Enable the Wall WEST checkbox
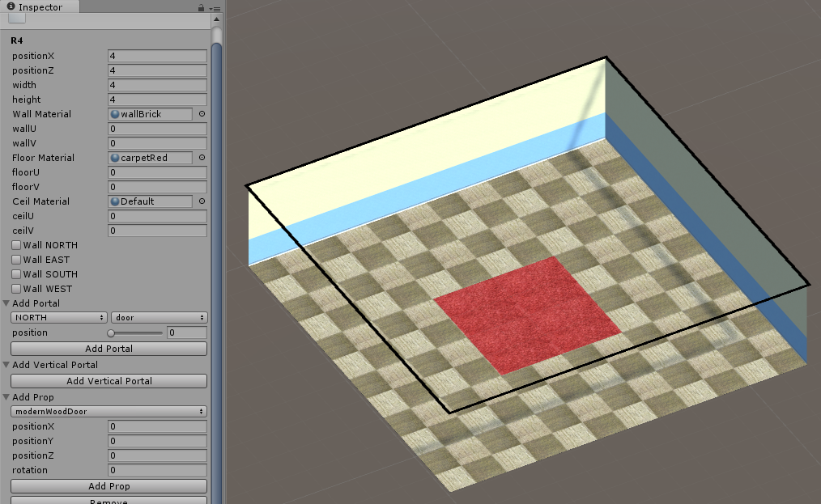Screen dimensions: 821x504 [16, 289]
